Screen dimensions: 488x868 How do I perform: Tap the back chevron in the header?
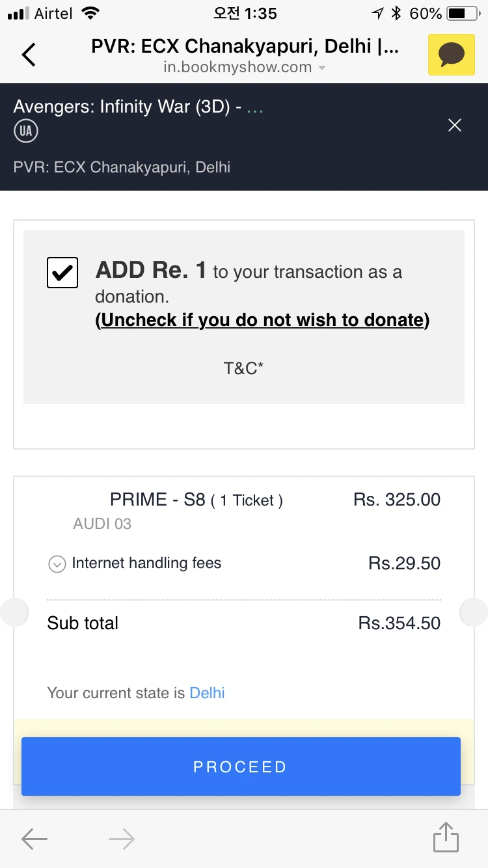29,55
